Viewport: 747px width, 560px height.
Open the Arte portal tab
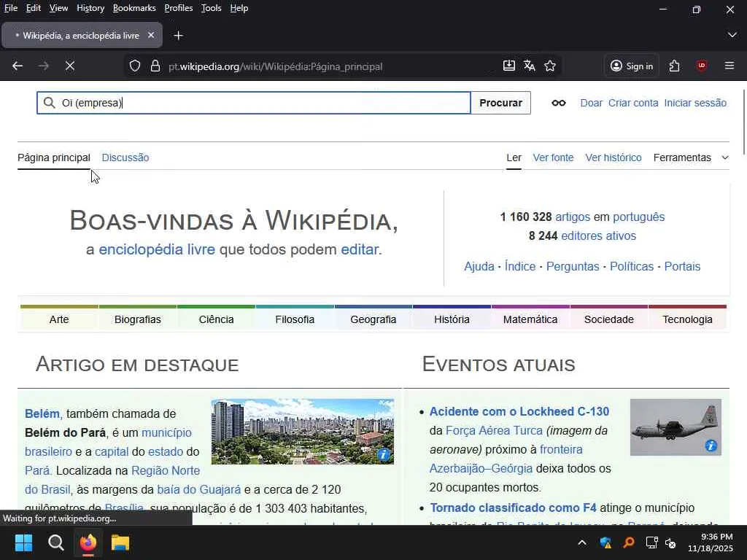[x=59, y=319]
